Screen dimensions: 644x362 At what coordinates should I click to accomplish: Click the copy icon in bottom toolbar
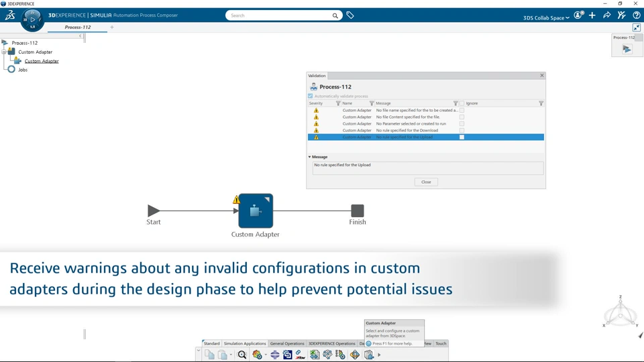click(209, 355)
